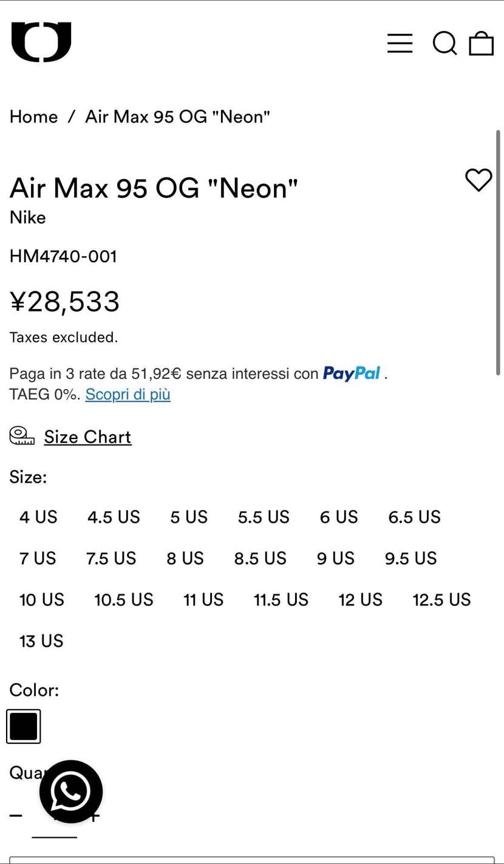
Task: Decrease quantity with minus button
Action: 16,815
